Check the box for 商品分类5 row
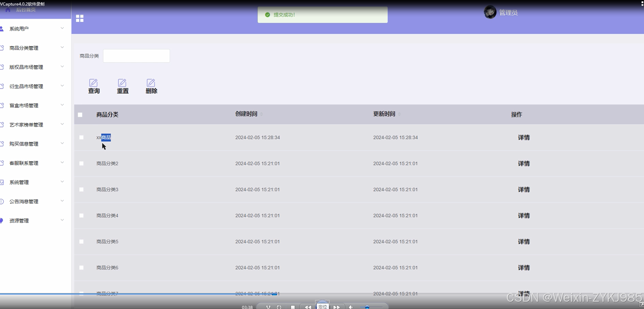This screenshot has height=309, width=644. pyautogui.click(x=81, y=242)
